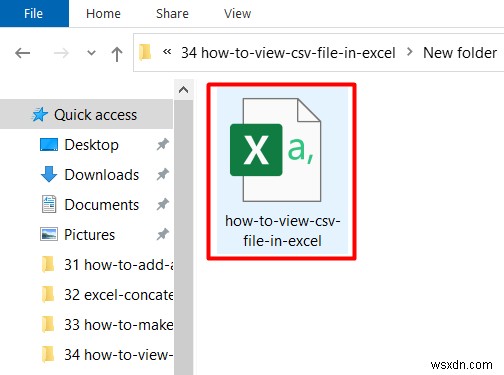The image size is (504, 375).
Task: Click the scroll up arrow in navigation pane
Action: [x=183, y=90]
